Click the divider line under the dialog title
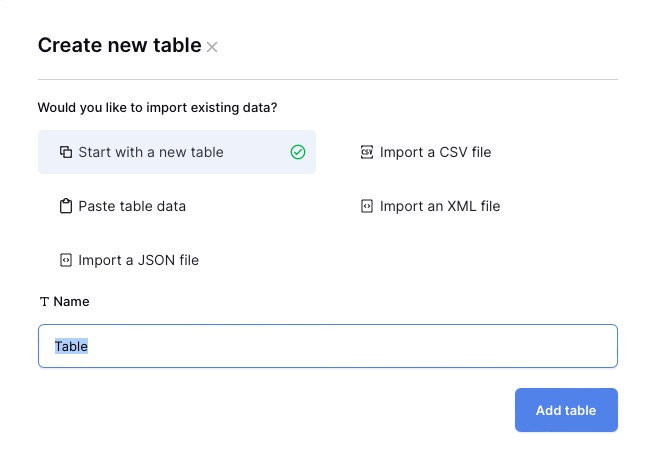This screenshot has height=453, width=650. (x=327, y=79)
